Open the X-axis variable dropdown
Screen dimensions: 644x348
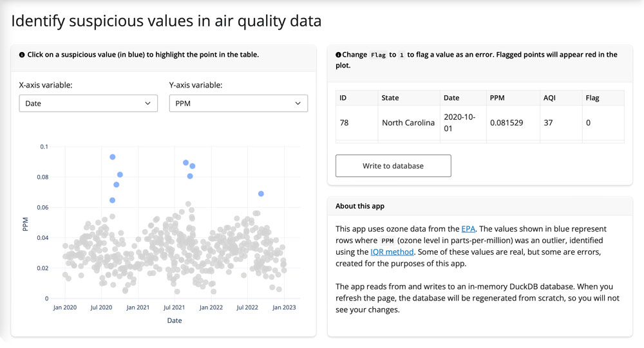pyautogui.click(x=88, y=104)
